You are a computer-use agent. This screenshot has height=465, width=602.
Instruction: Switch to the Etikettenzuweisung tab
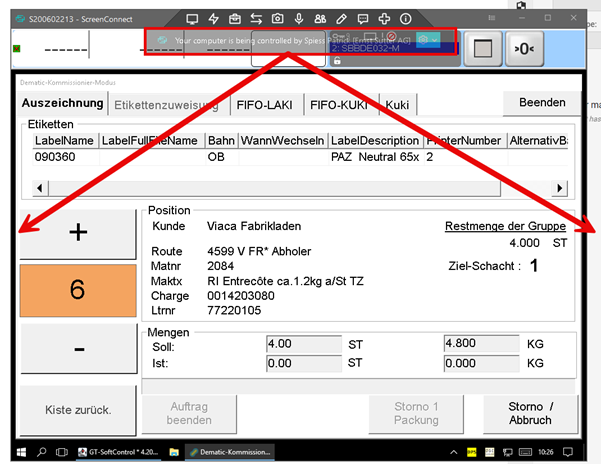pyautogui.click(x=168, y=104)
